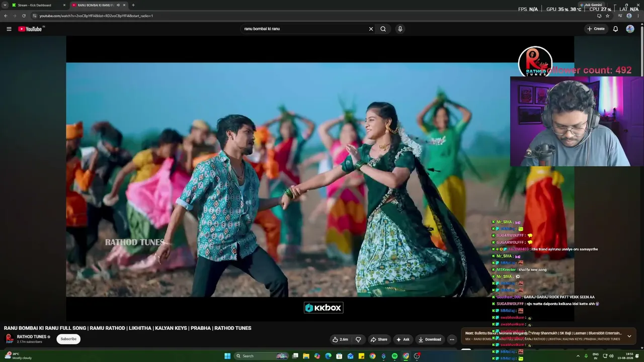Viewport: 644px width, 362px height.
Task: Open the Chrome three-dot menu
Action: pos(638,16)
